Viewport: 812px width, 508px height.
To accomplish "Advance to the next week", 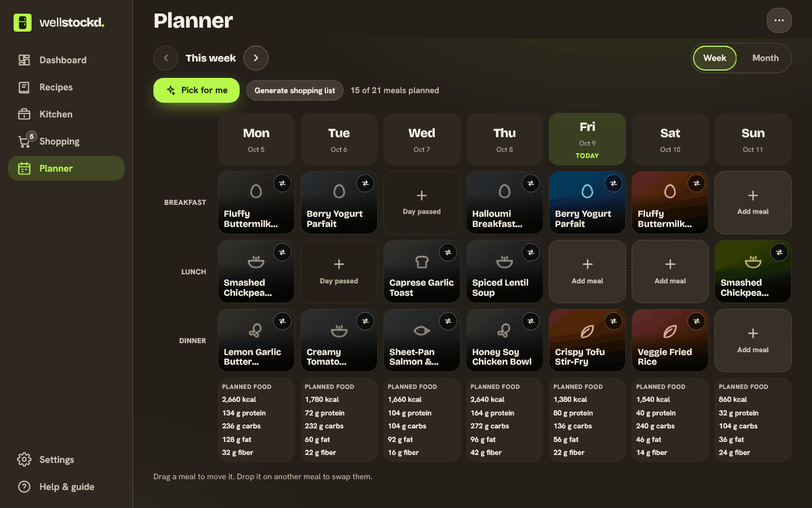I will pyautogui.click(x=256, y=58).
